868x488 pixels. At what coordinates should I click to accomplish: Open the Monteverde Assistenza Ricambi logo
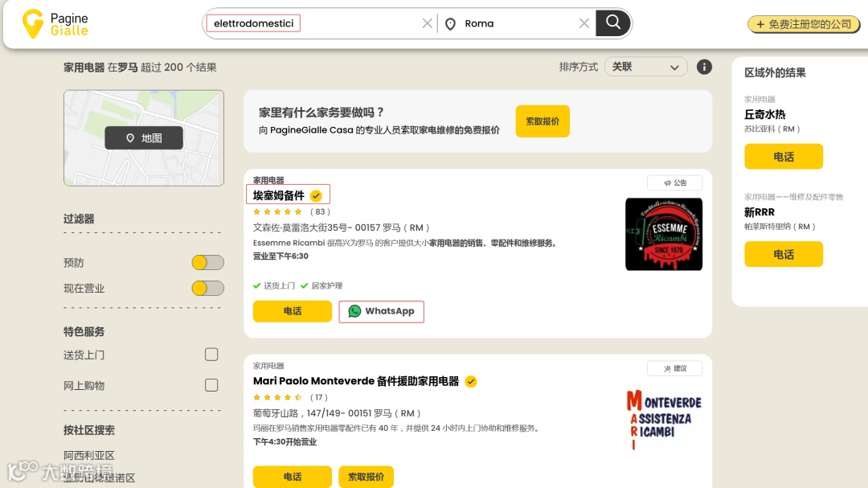pos(664,420)
